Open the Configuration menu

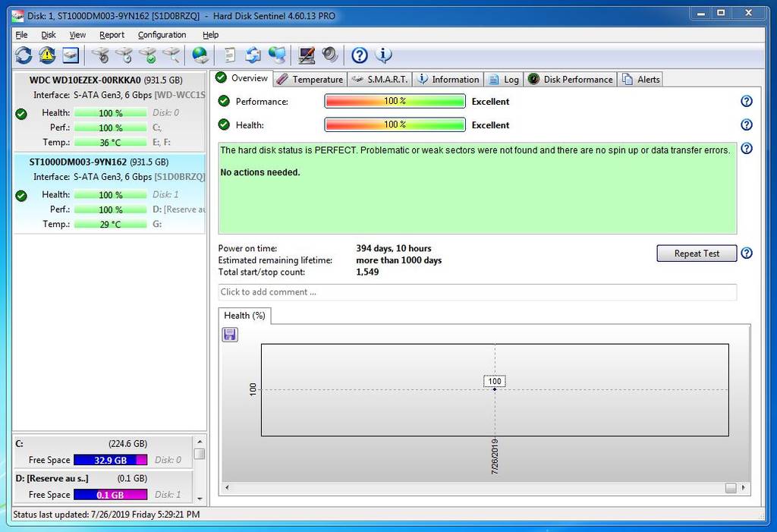pos(162,35)
